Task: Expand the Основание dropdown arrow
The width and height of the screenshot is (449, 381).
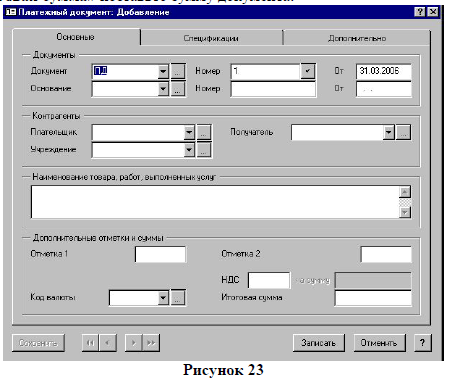Action: pyautogui.click(x=163, y=89)
